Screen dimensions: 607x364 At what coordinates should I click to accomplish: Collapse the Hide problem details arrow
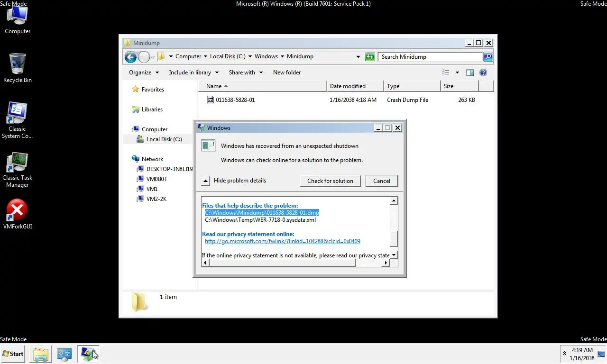pos(205,181)
